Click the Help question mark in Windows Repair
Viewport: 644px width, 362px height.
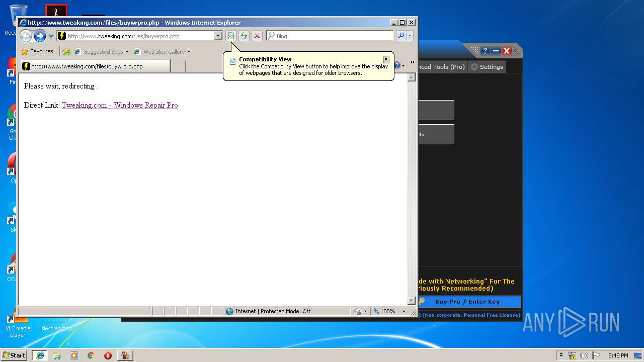[485, 51]
